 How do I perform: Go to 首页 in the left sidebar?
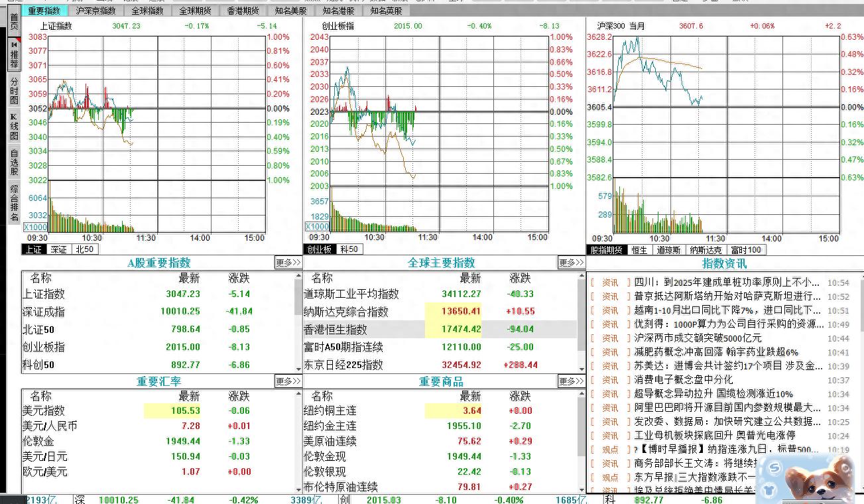click(x=13, y=21)
